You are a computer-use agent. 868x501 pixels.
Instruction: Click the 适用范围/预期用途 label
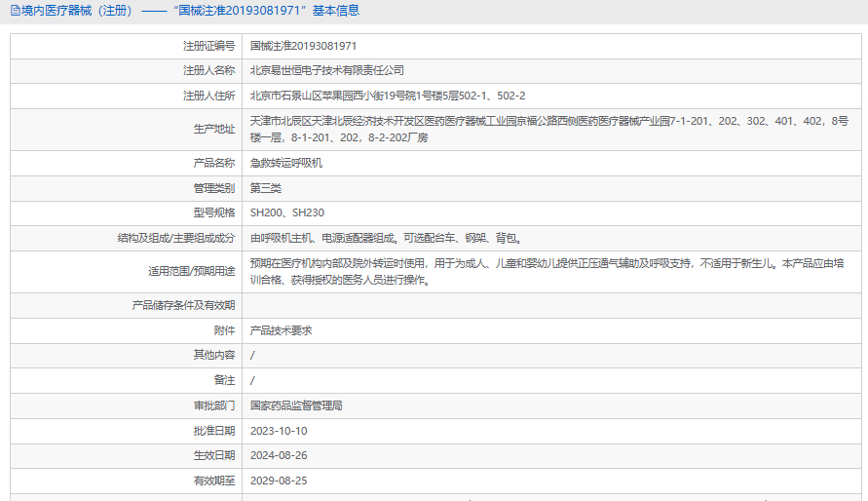(192, 271)
